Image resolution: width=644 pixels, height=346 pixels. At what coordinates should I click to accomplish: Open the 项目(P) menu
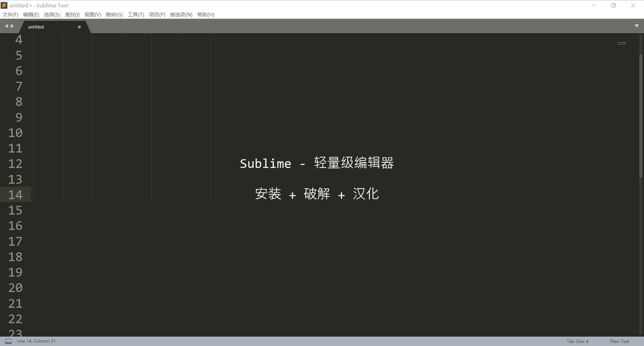[x=157, y=15]
